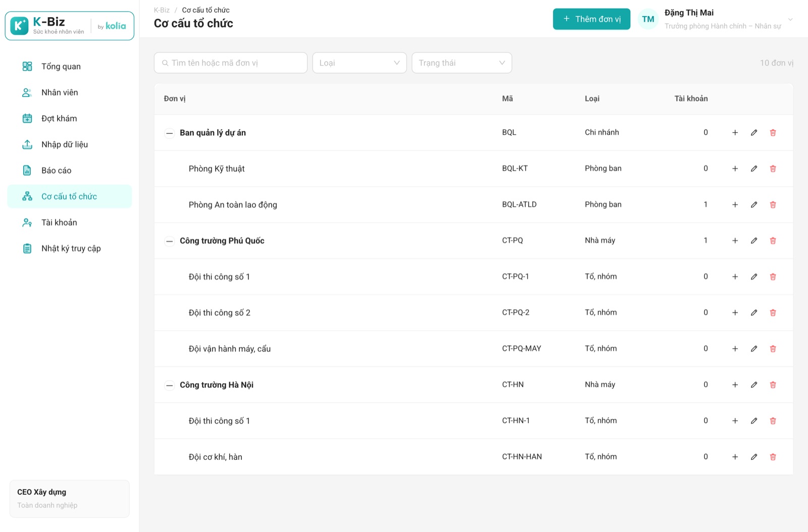Edit Đội vận hành máy, cẩu
Screen dimensions: 808x532
(754, 349)
